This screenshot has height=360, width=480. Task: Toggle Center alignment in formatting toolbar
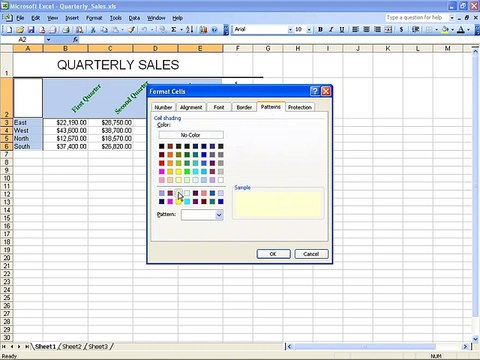366,30
